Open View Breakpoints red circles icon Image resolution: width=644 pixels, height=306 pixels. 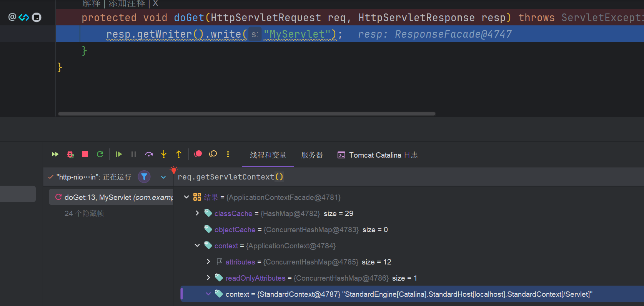point(198,154)
